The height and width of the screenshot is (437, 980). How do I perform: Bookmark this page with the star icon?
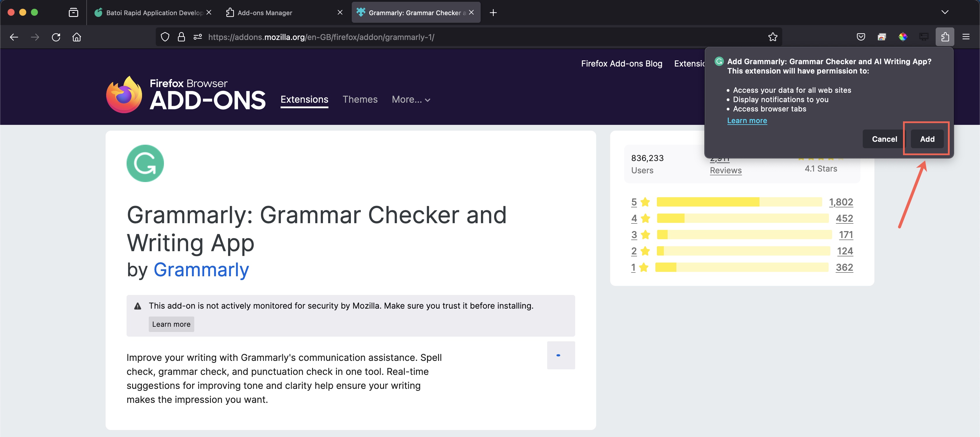[773, 37]
